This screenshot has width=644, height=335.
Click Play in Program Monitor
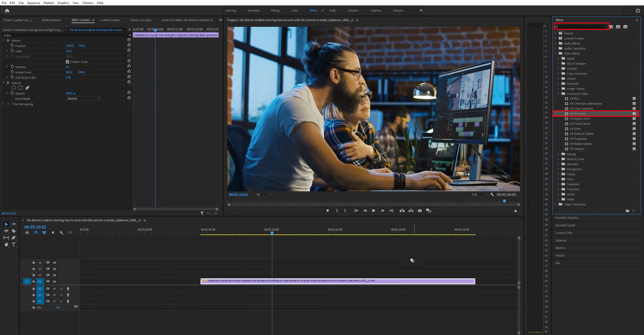(x=373, y=210)
